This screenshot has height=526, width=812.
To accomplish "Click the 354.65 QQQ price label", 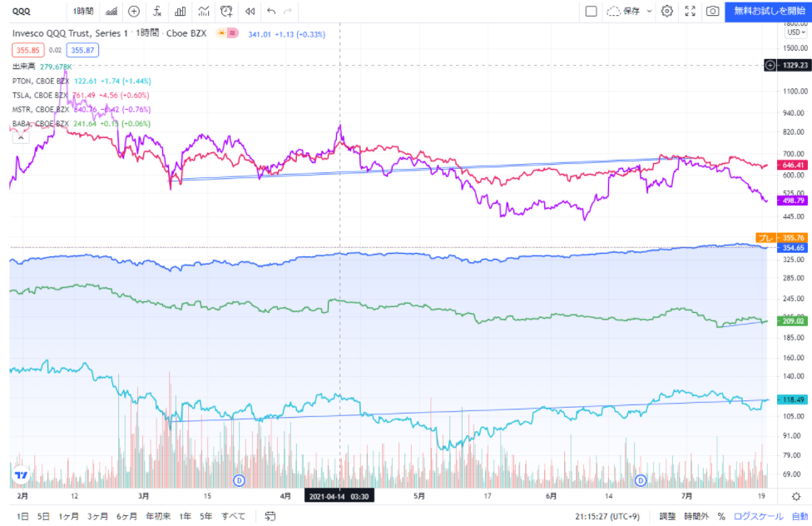I will 792,248.
